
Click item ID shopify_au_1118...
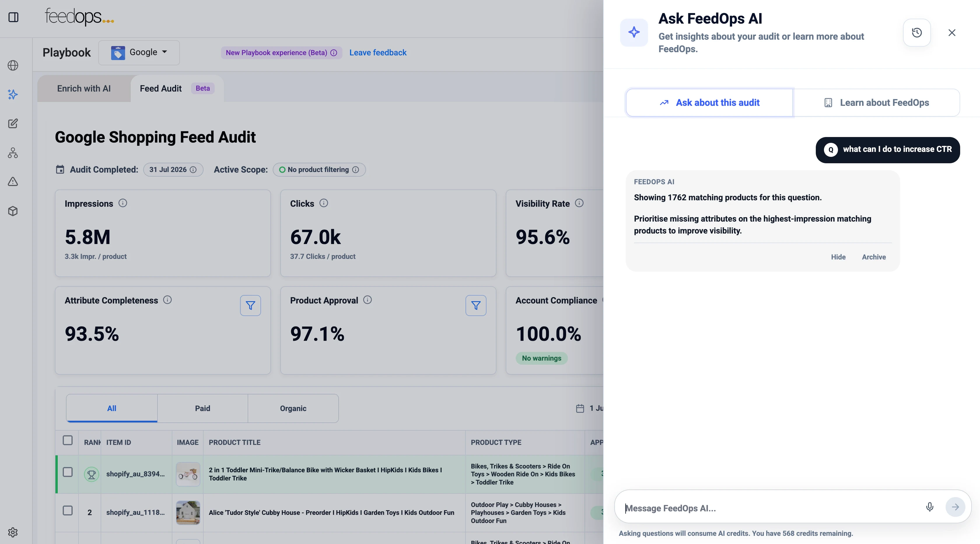135,513
